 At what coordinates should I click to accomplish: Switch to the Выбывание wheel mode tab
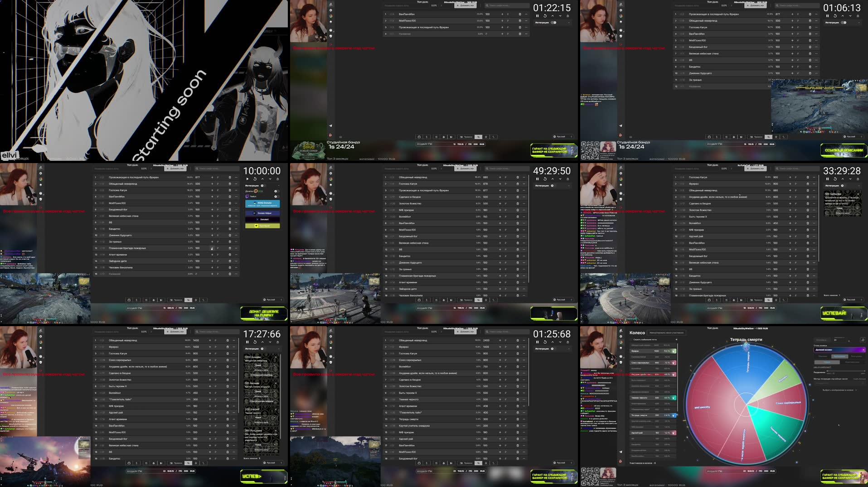(840, 356)
